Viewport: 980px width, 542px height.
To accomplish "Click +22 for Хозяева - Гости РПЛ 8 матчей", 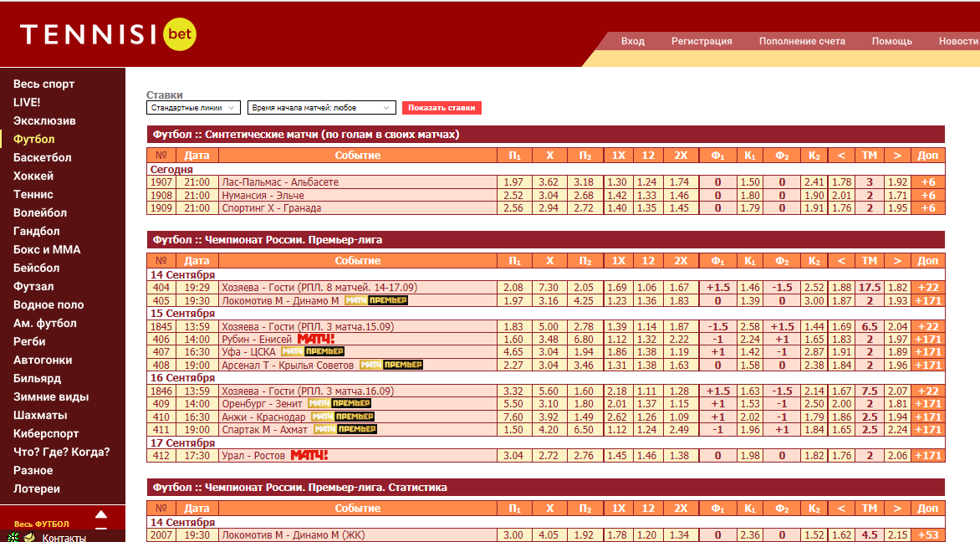I will (x=928, y=288).
